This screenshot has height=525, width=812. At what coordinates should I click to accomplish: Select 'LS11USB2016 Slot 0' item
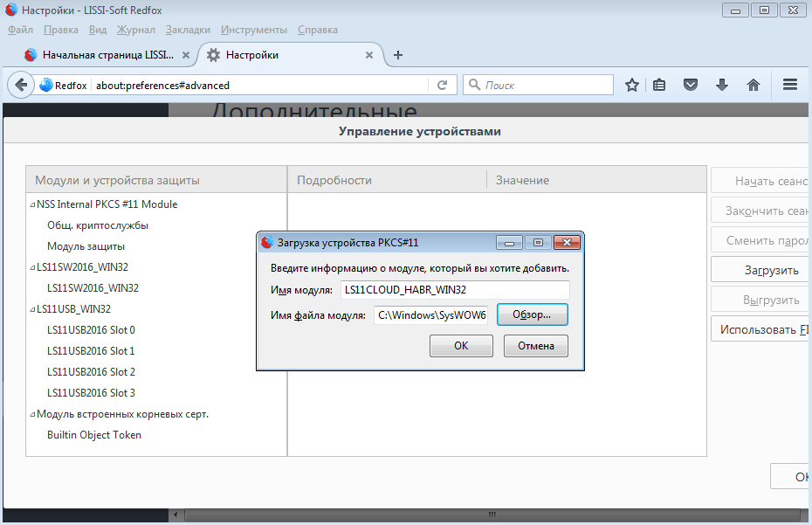pyautogui.click(x=91, y=330)
